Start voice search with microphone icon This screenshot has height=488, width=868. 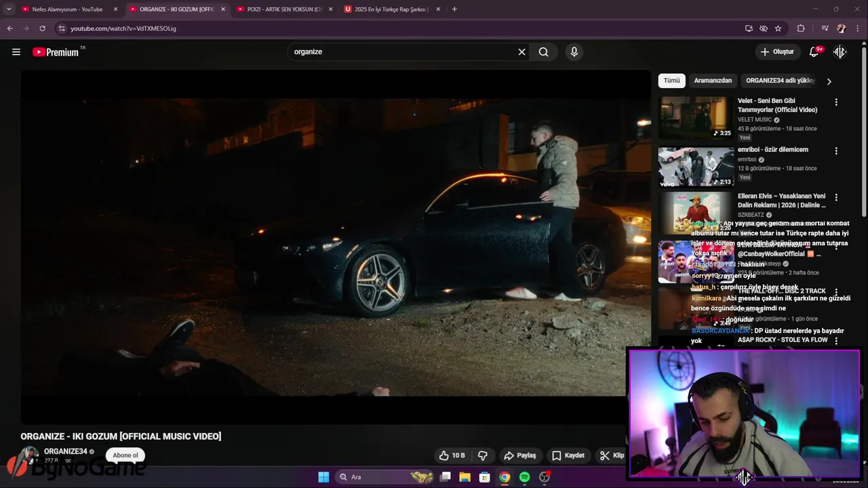[x=574, y=52]
